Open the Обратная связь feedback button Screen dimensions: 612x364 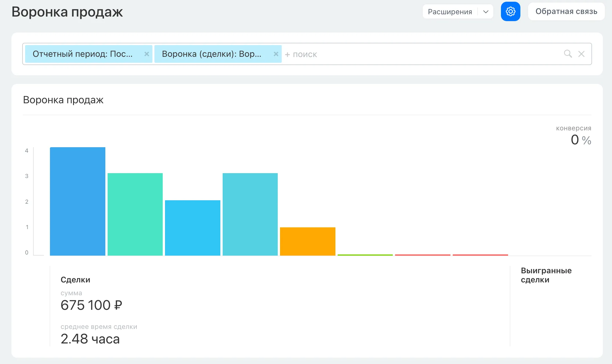[x=566, y=11]
